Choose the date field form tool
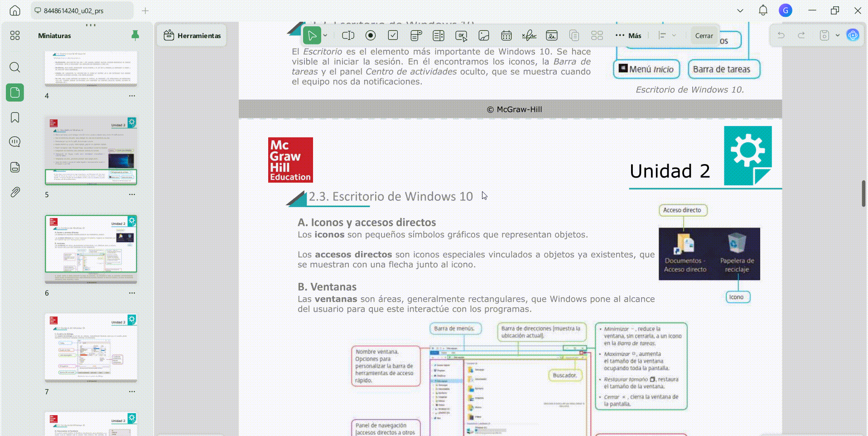The width and height of the screenshot is (868, 436). click(x=506, y=35)
